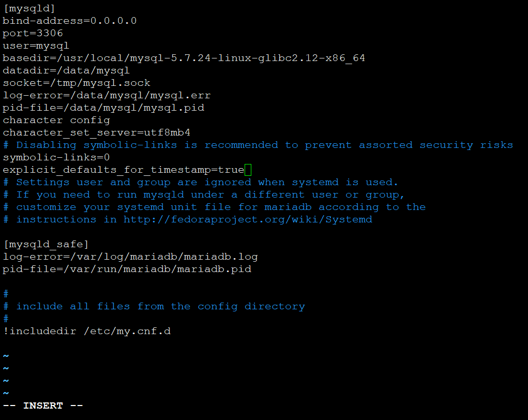
Task: Click pid-file=/data/mysql/mysql.pid line
Action: click(x=103, y=108)
